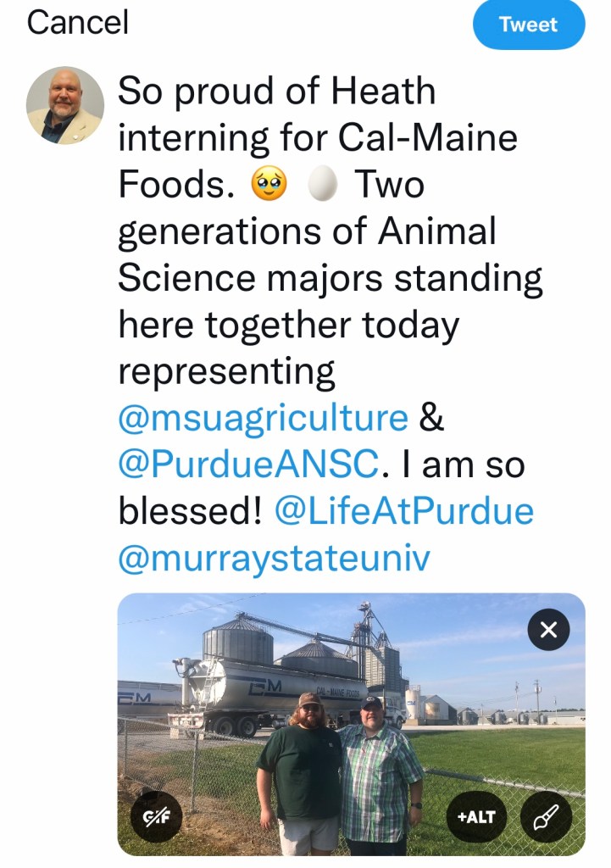Remove the attached photo with X icon

(548, 630)
